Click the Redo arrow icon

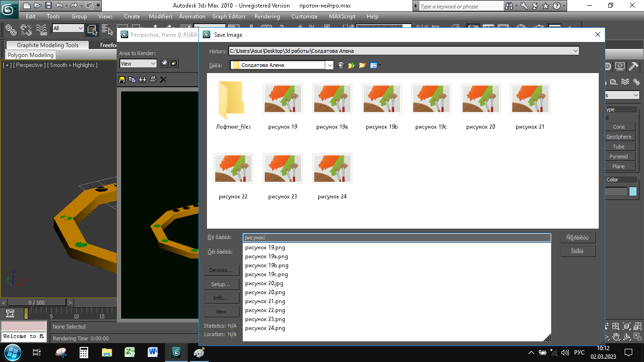click(x=74, y=6)
